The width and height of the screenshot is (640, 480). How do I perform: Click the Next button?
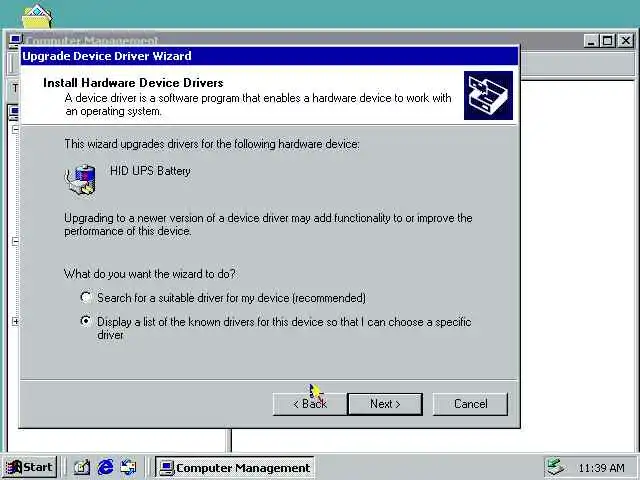point(385,404)
